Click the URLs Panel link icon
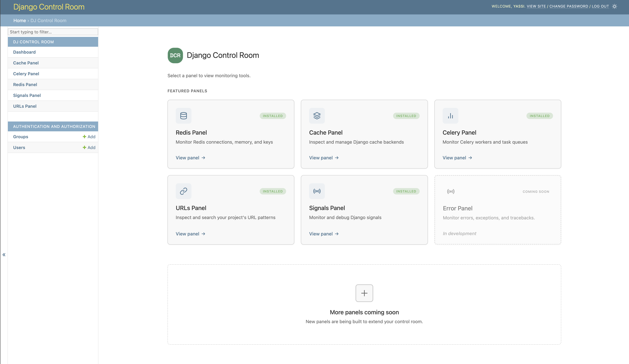Viewport: 629px width, 364px height. click(x=183, y=191)
